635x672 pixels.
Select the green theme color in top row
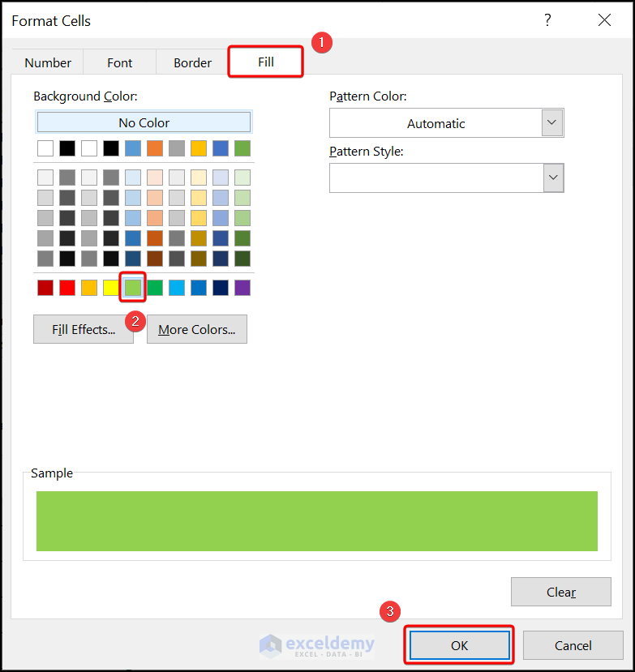click(x=242, y=148)
